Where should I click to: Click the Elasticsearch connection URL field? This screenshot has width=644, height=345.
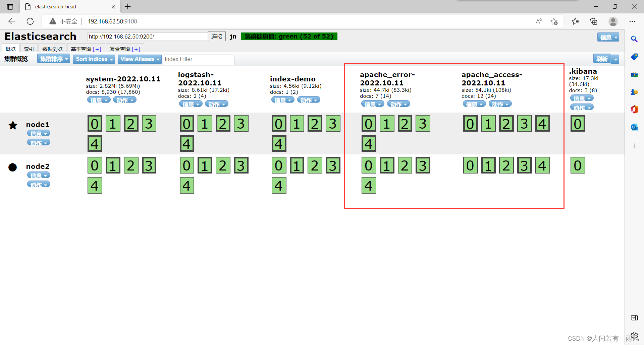click(147, 37)
